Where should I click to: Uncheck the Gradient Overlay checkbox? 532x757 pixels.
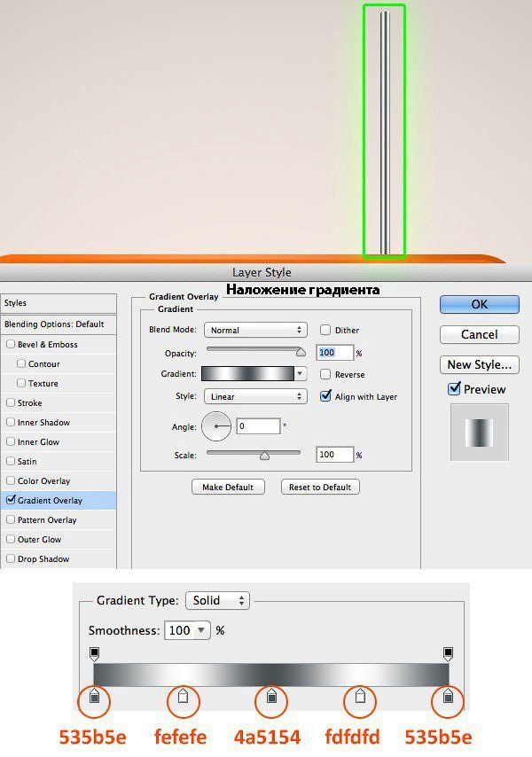click(11, 500)
